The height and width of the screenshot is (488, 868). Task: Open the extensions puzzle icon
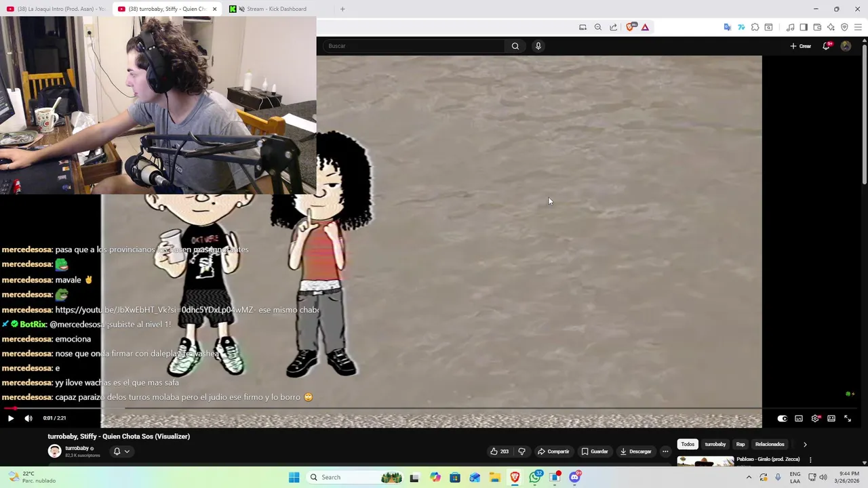coord(755,27)
